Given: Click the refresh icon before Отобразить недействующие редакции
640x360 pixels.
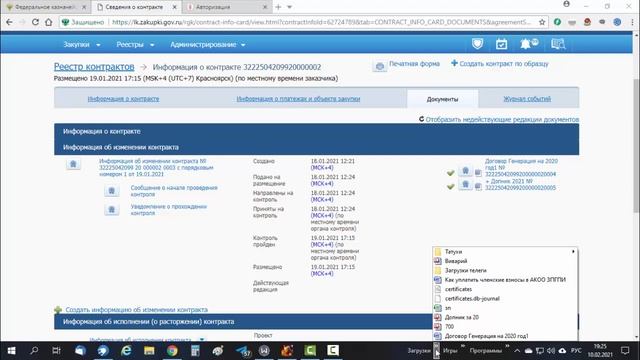Looking at the screenshot, I should pyautogui.click(x=422, y=119).
